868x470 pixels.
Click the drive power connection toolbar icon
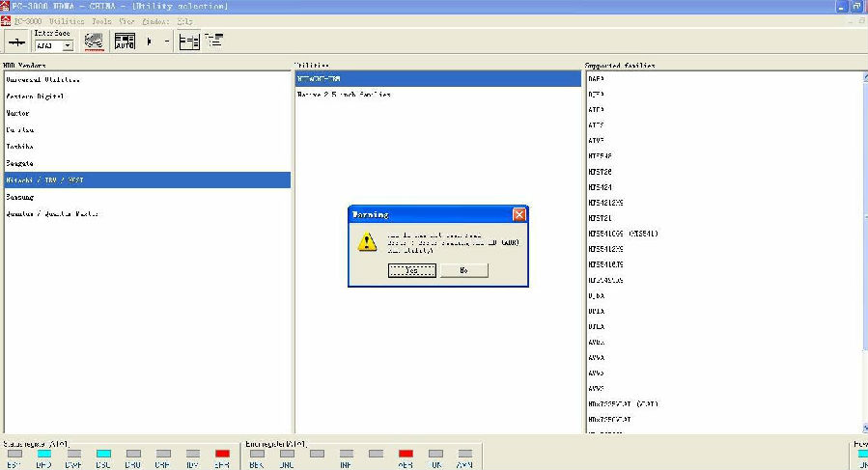[x=16, y=41]
